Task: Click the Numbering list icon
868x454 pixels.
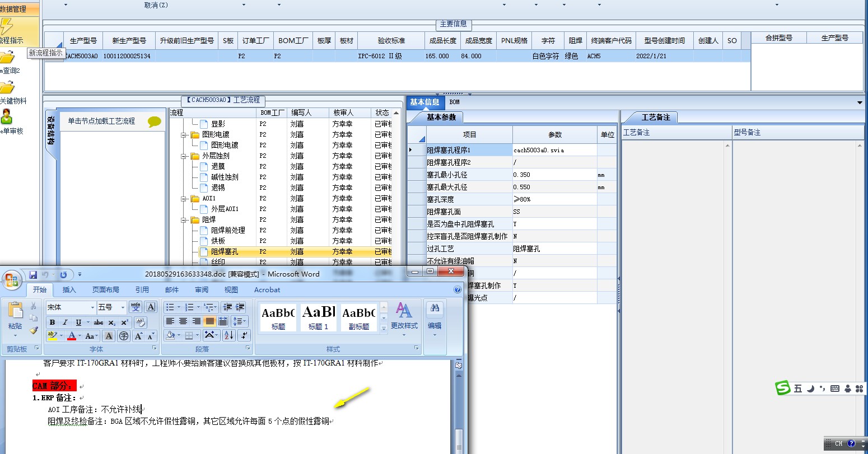Action: 189,307
